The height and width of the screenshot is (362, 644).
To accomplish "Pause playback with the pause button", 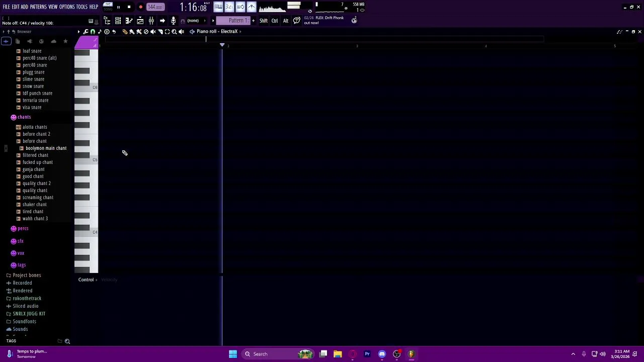I will pyautogui.click(x=118, y=7).
